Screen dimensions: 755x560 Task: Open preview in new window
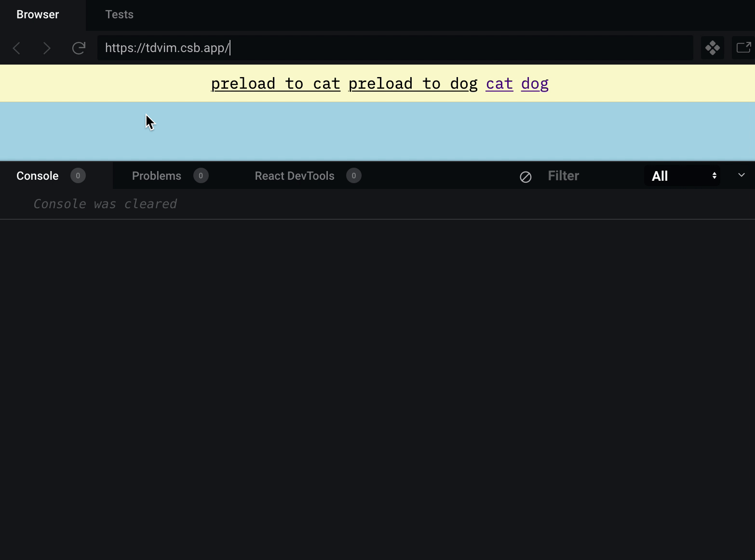tap(743, 48)
